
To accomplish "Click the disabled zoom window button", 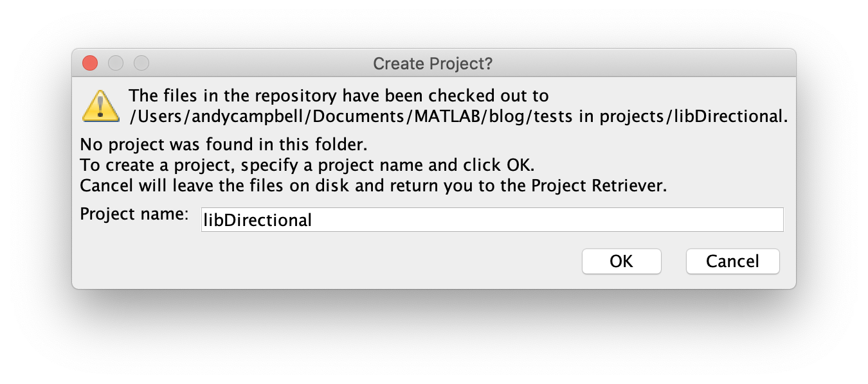I will click(x=141, y=63).
